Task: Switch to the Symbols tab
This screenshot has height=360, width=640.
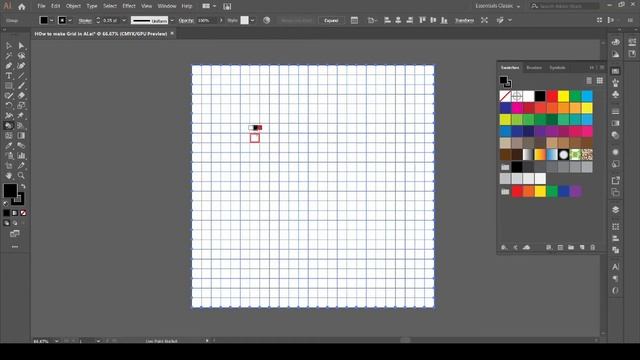Action: [x=557, y=68]
